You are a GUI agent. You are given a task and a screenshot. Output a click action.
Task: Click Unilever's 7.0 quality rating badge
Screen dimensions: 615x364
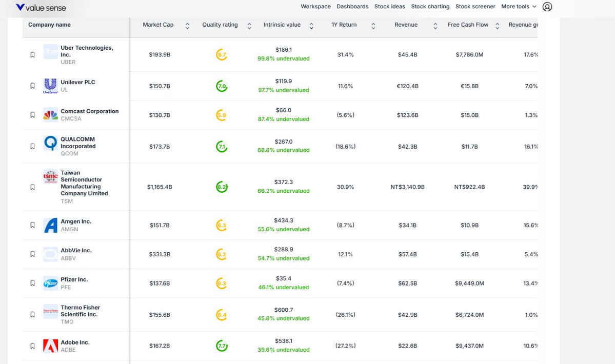coord(222,86)
